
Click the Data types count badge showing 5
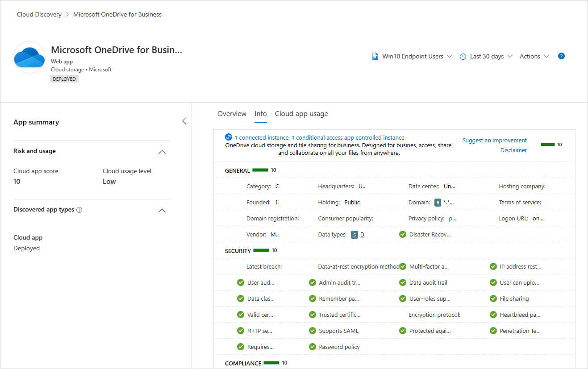tap(354, 235)
